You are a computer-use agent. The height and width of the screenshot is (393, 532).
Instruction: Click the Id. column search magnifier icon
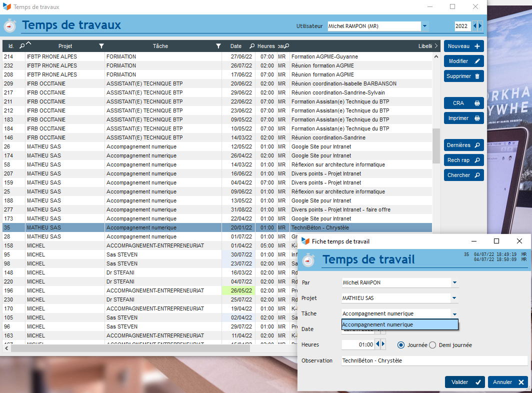tap(22, 46)
